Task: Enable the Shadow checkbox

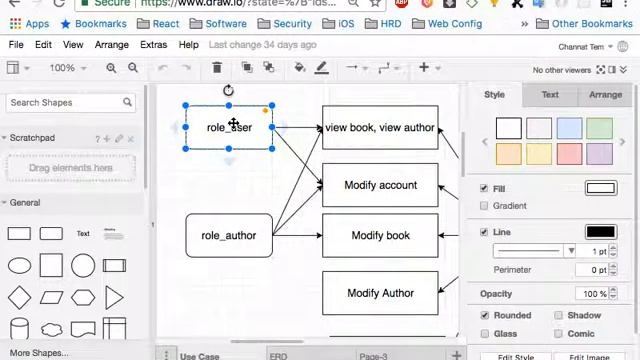Action: (x=558, y=315)
